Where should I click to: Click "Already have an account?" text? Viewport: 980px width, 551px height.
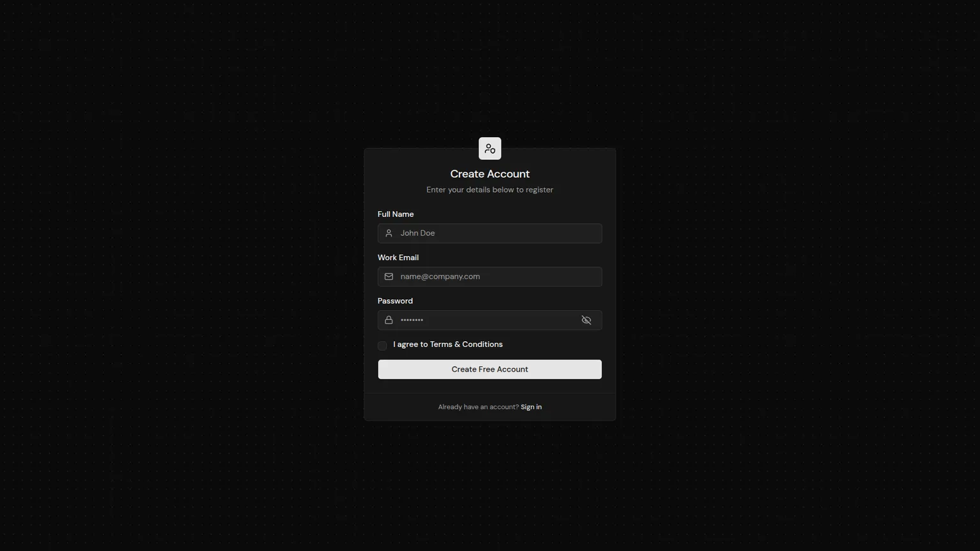click(x=479, y=407)
